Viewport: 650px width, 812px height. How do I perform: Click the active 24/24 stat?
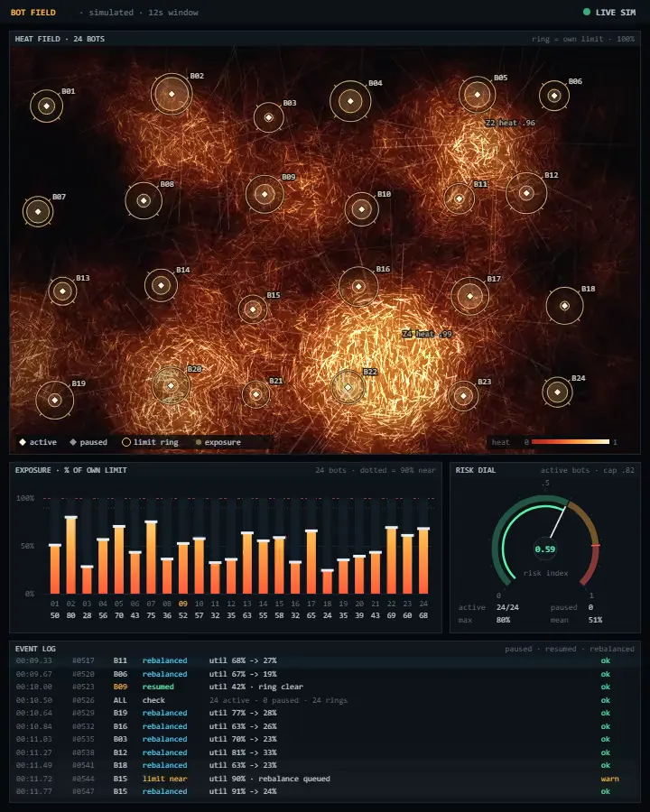[x=489, y=607]
